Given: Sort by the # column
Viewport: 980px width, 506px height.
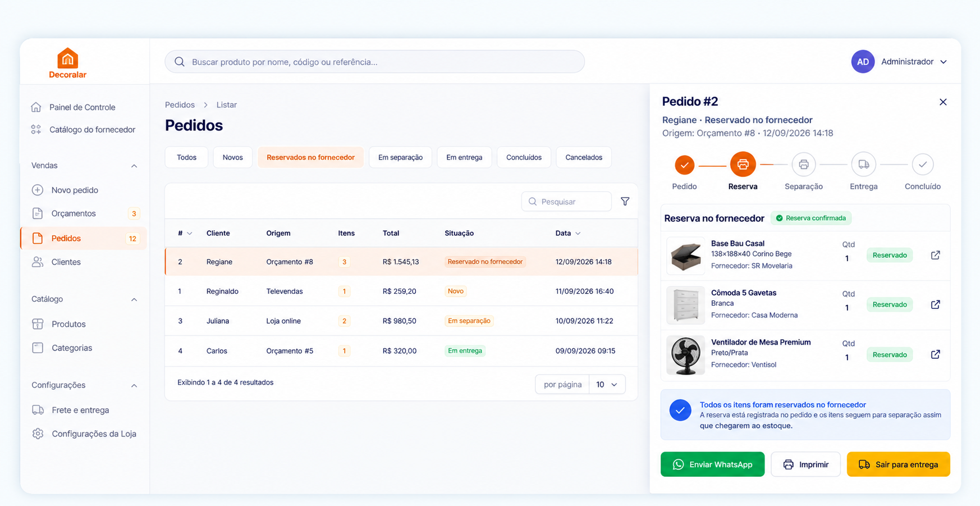Looking at the screenshot, I should click(x=185, y=233).
